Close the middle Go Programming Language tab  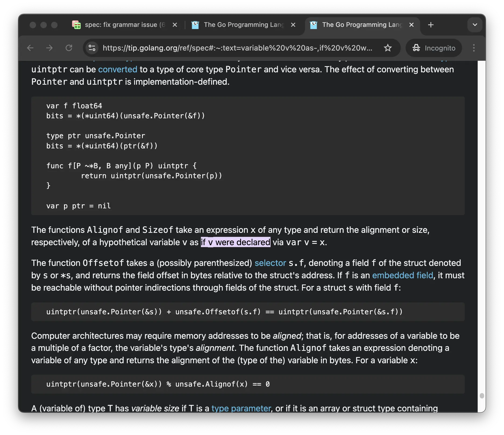[x=293, y=25]
